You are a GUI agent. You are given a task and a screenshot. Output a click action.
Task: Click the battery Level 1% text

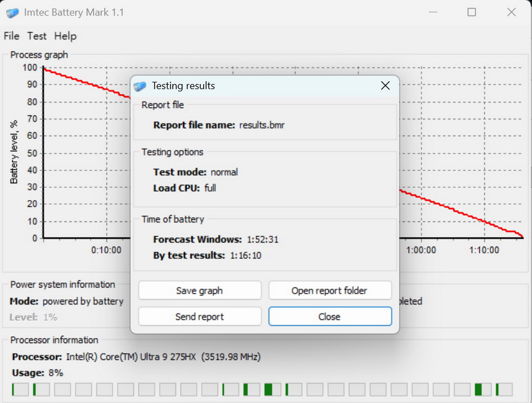50,317
